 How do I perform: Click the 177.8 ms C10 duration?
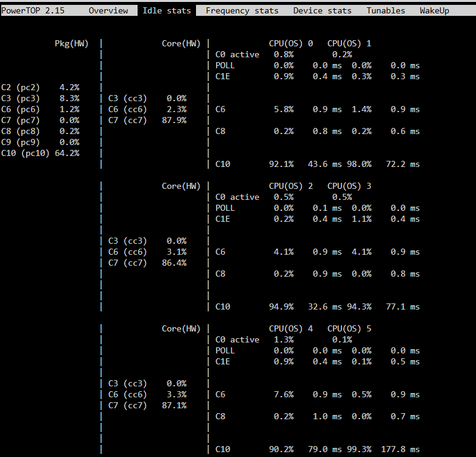401,449
